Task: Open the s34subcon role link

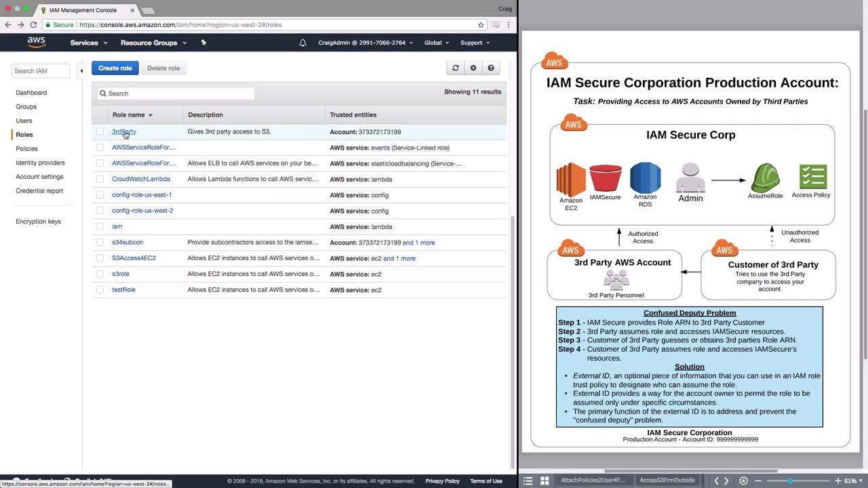Action: [x=127, y=242]
